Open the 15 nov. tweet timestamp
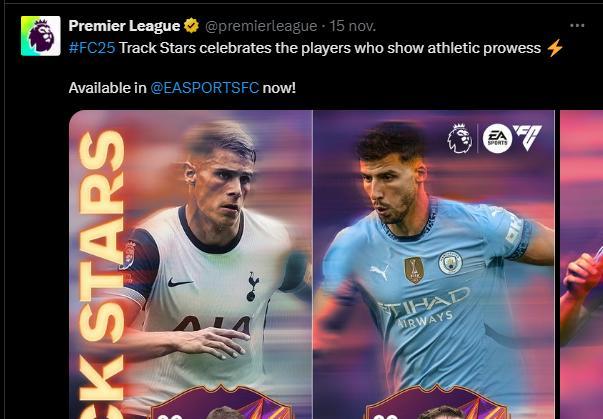 pos(353,26)
